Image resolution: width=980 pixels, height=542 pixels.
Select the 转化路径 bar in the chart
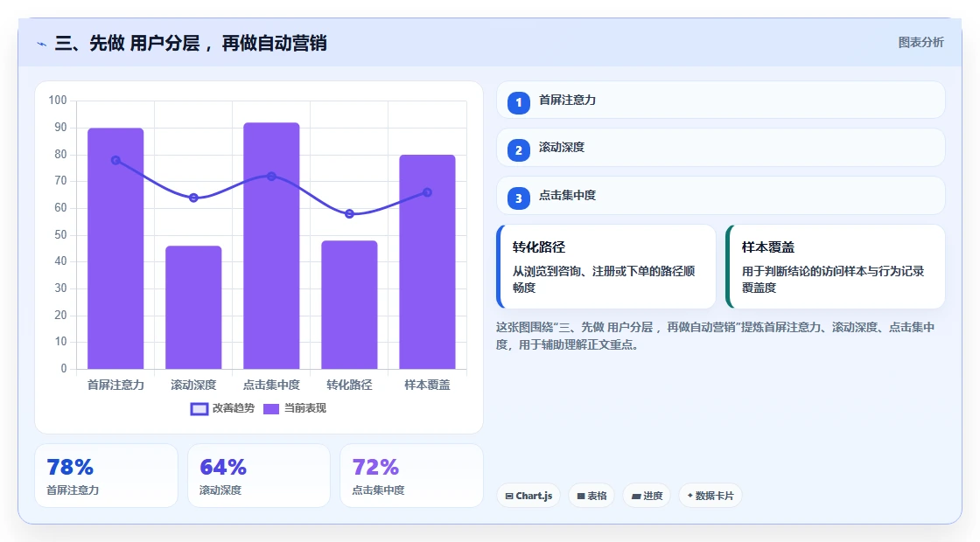[x=349, y=305]
